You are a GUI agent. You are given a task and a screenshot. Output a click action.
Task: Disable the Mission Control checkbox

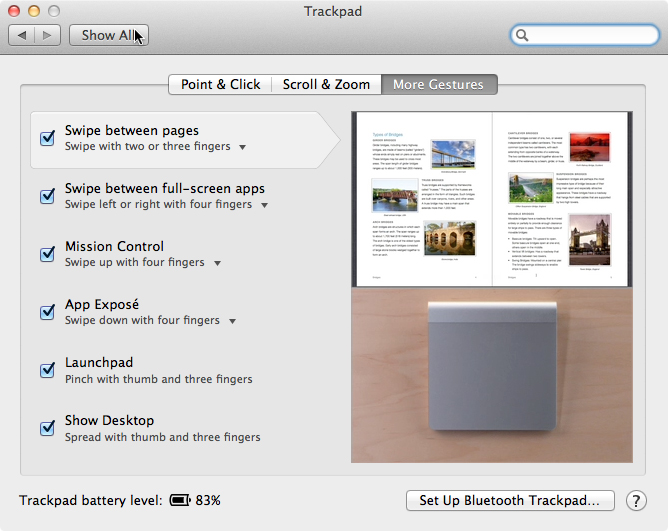click(x=47, y=254)
